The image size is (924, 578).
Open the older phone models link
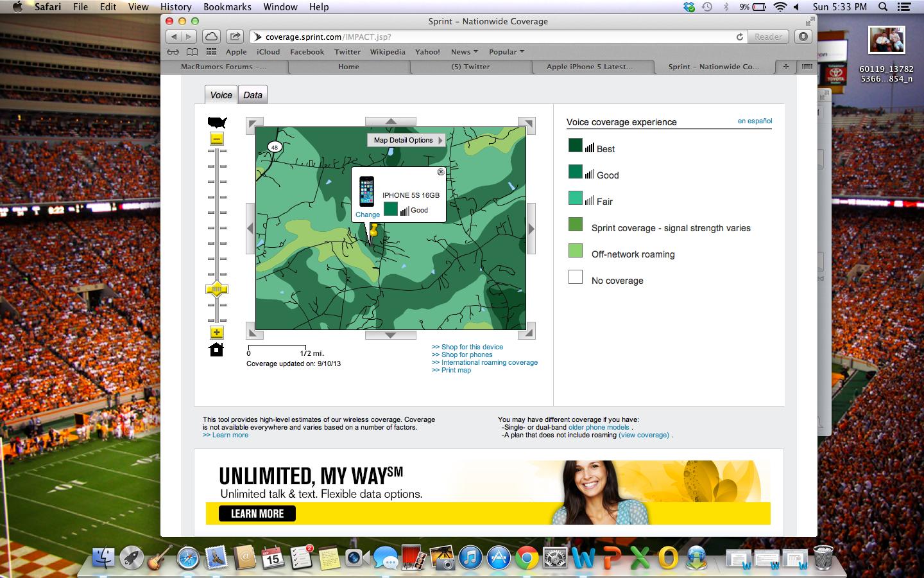pos(599,427)
